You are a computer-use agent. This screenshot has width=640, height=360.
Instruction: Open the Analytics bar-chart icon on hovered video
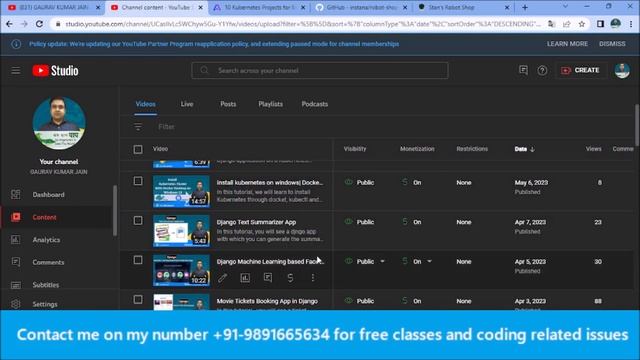pyautogui.click(x=245, y=278)
